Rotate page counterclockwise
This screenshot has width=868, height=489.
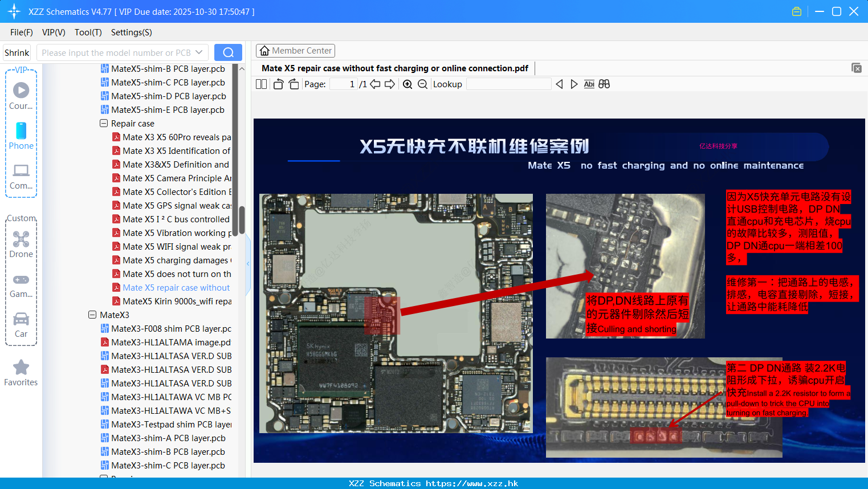(x=278, y=84)
